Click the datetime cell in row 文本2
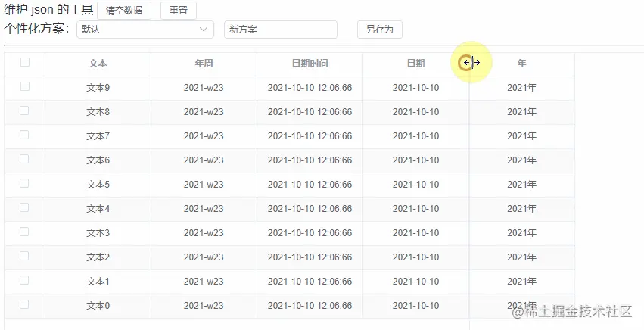This screenshot has width=644, height=330. [310, 257]
